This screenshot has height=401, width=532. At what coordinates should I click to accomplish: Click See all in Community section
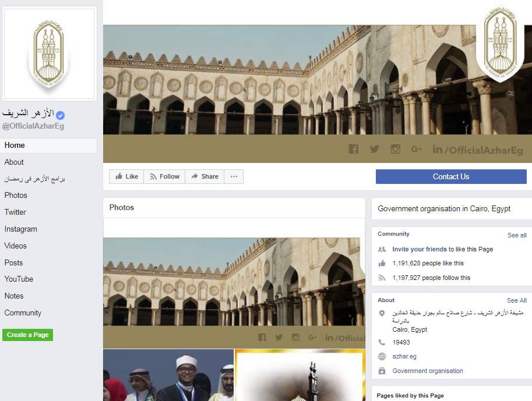coord(517,235)
